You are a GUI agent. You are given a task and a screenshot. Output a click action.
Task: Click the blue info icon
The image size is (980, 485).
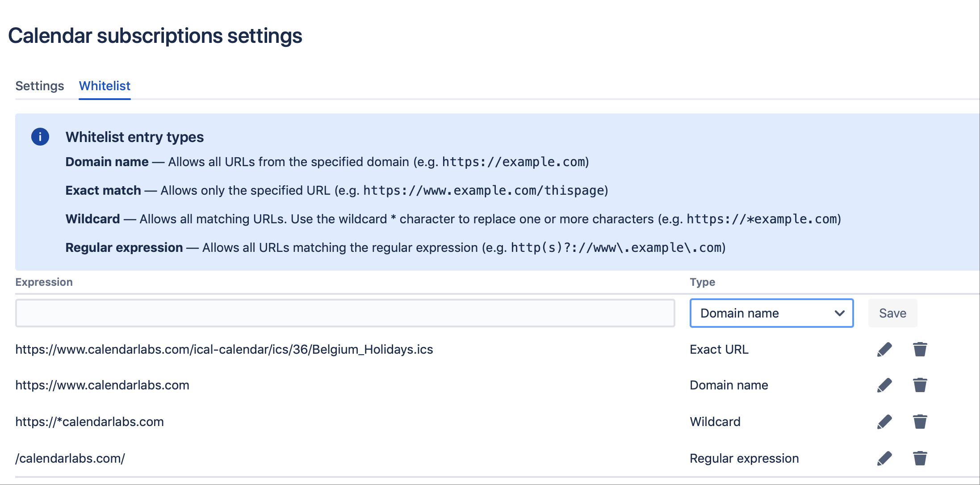[40, 137]
